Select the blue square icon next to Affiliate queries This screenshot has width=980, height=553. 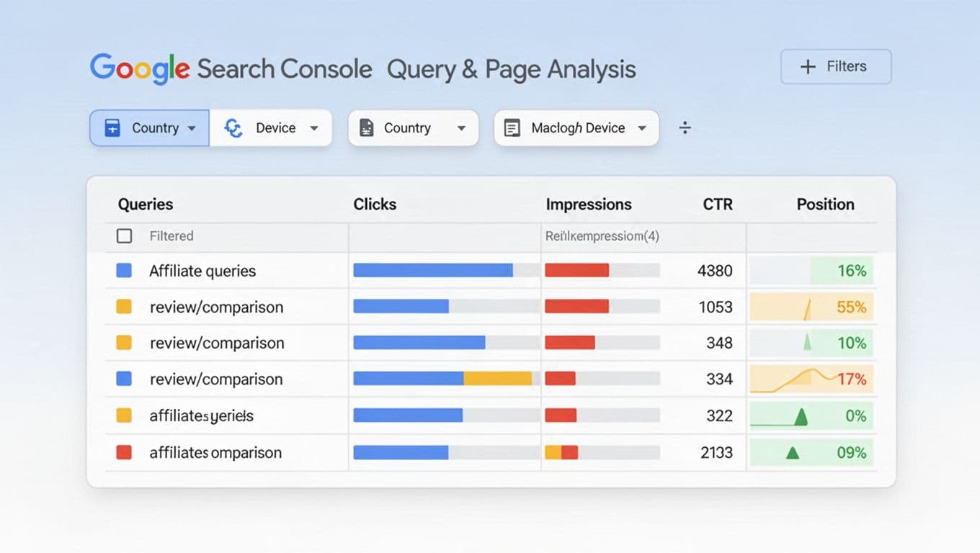[x=124, y=270]
